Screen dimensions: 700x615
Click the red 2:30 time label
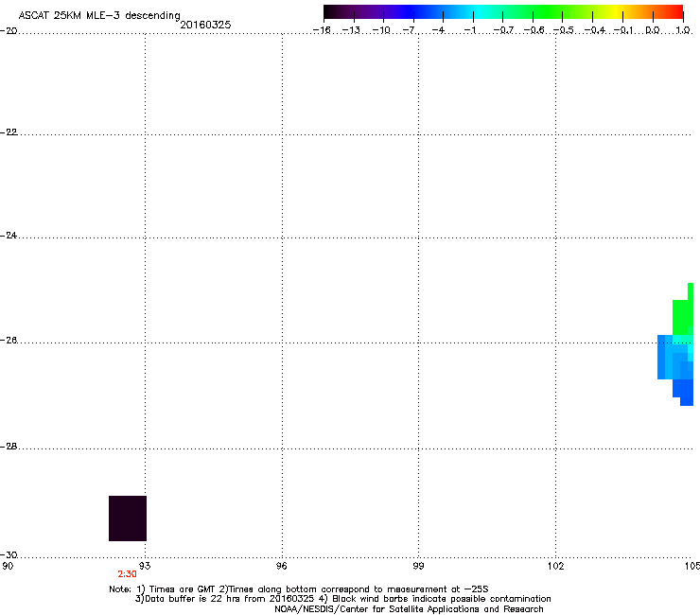[128, 574]
